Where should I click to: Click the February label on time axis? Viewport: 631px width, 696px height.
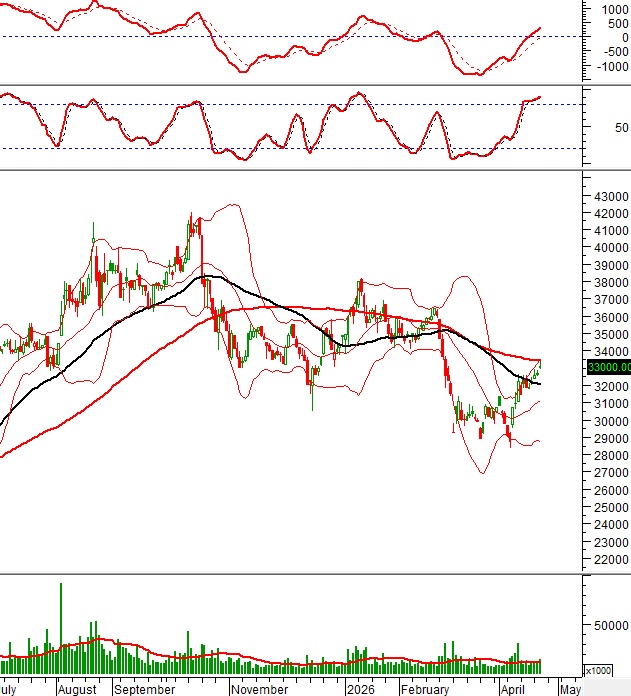pos(425,689)
